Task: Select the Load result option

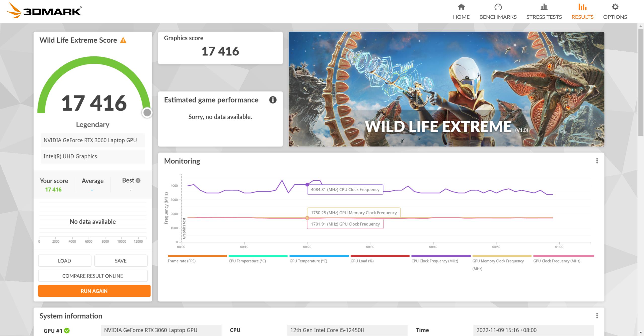Action: point(65,260)
